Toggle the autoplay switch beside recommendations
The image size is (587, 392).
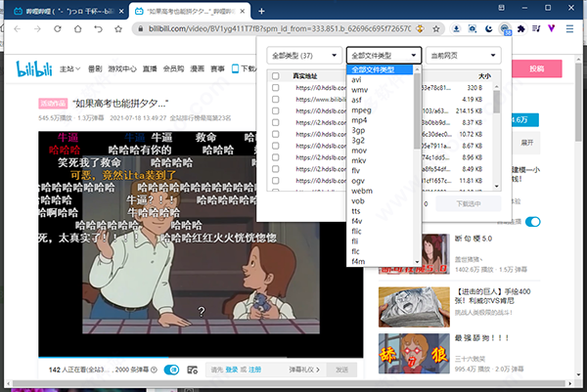click(533, 222)
